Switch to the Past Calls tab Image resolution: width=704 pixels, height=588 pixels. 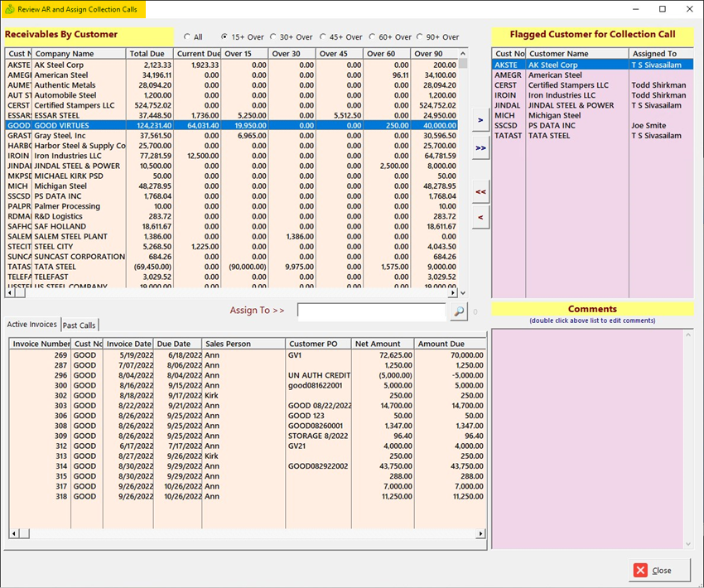tap(79, 325)
